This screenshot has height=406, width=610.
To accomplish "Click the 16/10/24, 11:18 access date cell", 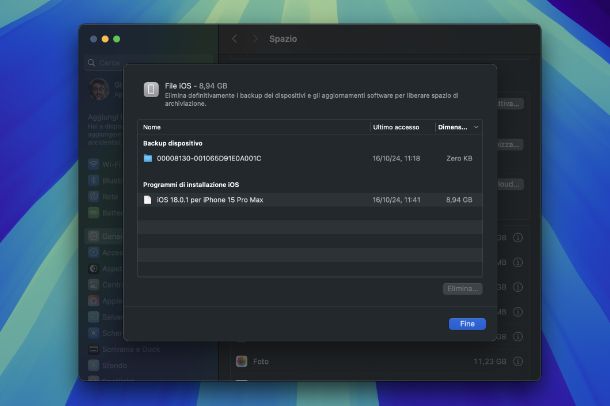I will 396,158.
